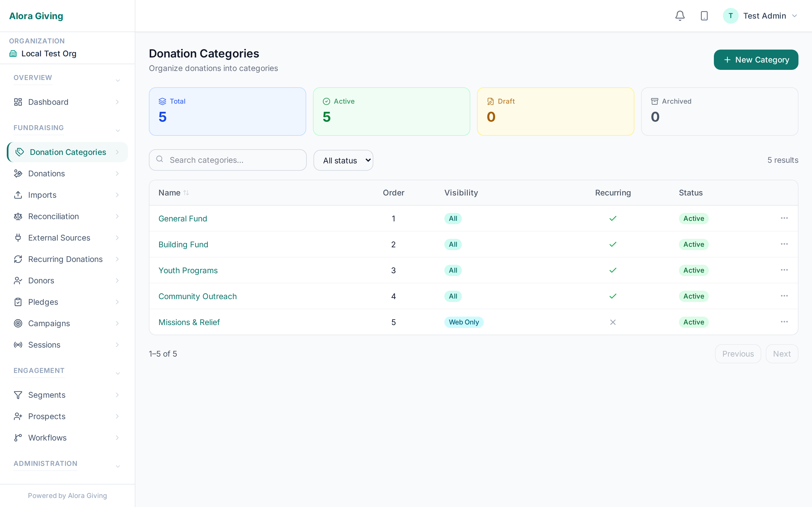Open the Building Fund category link
This screenshot has width=812, height=507.
[183, 244]
